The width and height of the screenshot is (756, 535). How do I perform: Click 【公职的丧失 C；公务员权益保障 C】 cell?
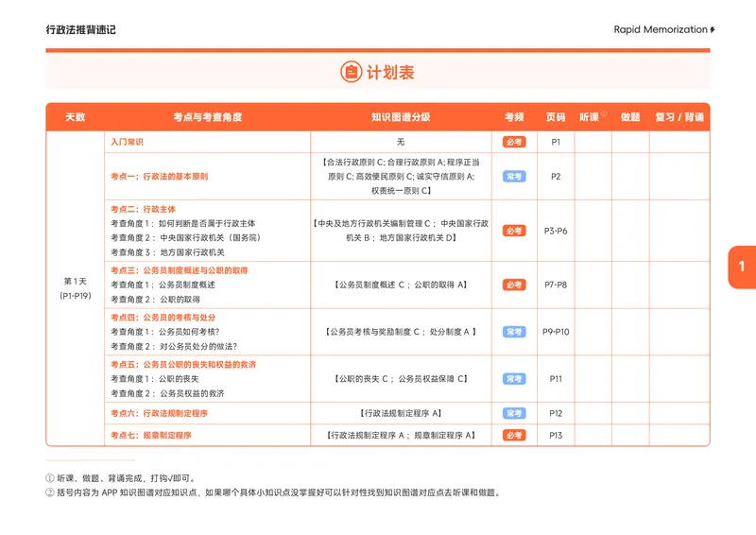[x=401, y=379]
